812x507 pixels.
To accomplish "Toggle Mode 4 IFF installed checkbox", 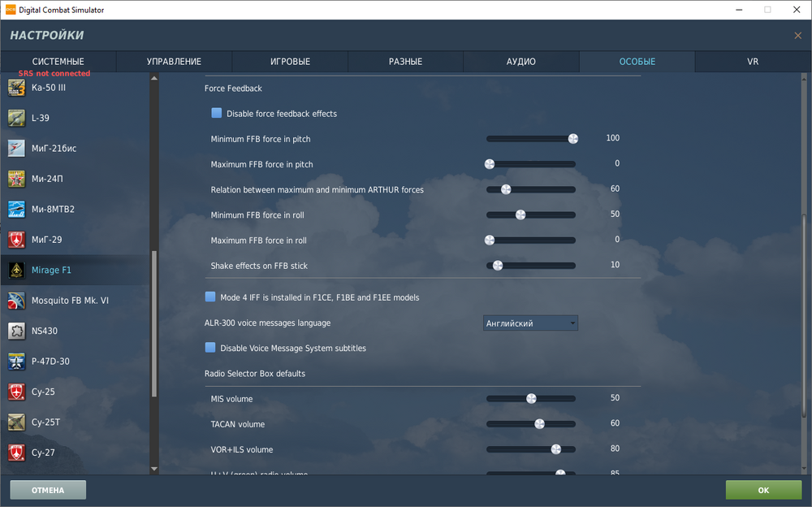I will tap(210, 297).
